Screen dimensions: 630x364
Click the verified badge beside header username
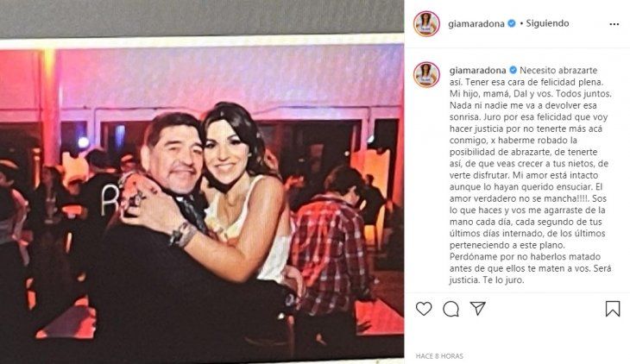coord(512,23)
